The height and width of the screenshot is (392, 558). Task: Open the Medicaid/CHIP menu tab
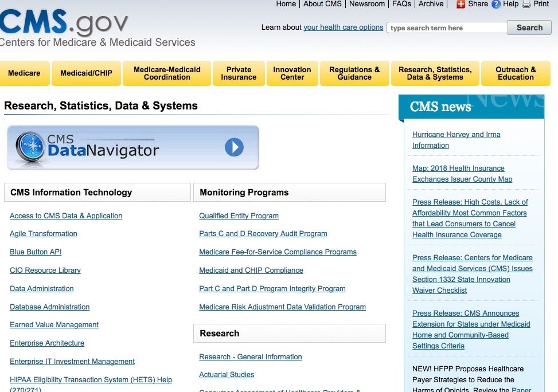click(x=86, y=73)
